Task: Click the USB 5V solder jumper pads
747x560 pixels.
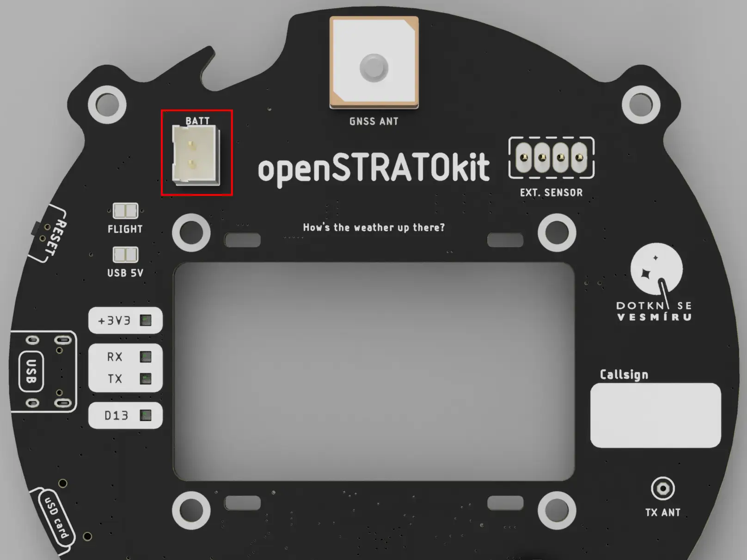Action: point(125,255)
